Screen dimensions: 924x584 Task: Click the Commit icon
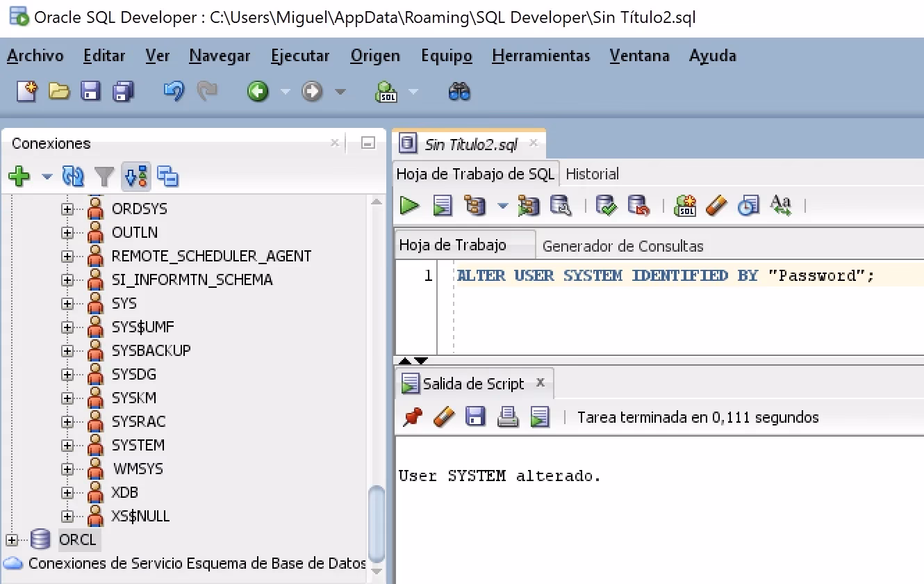point(607,205)
